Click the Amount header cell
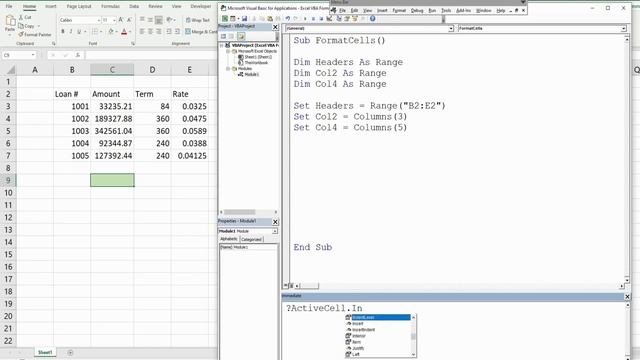 click(x=112, y=94)
